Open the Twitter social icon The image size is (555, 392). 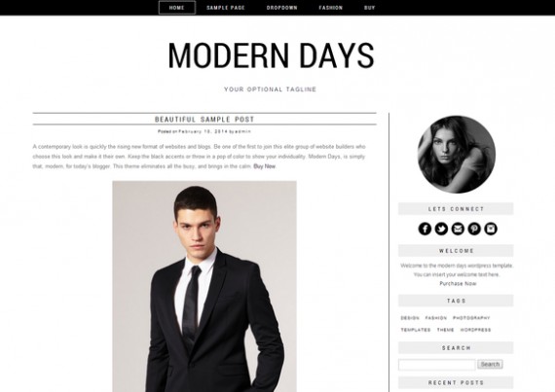441,229
